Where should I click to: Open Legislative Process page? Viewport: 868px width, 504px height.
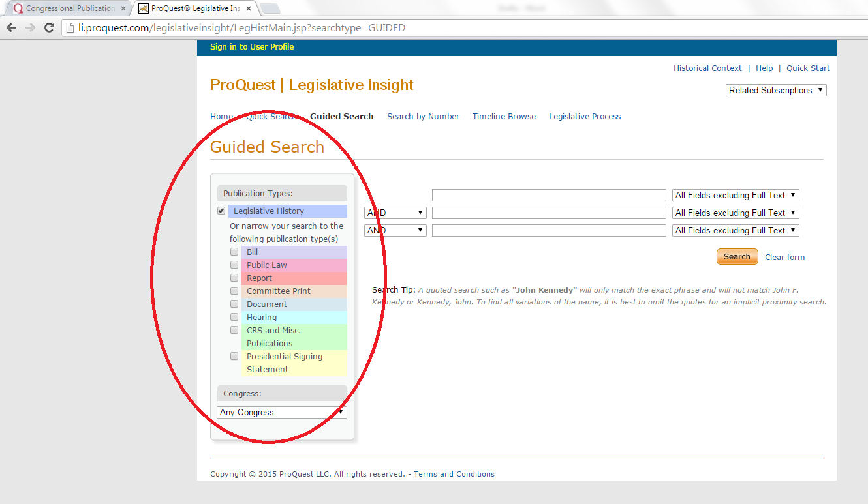[x=585, y=116]
